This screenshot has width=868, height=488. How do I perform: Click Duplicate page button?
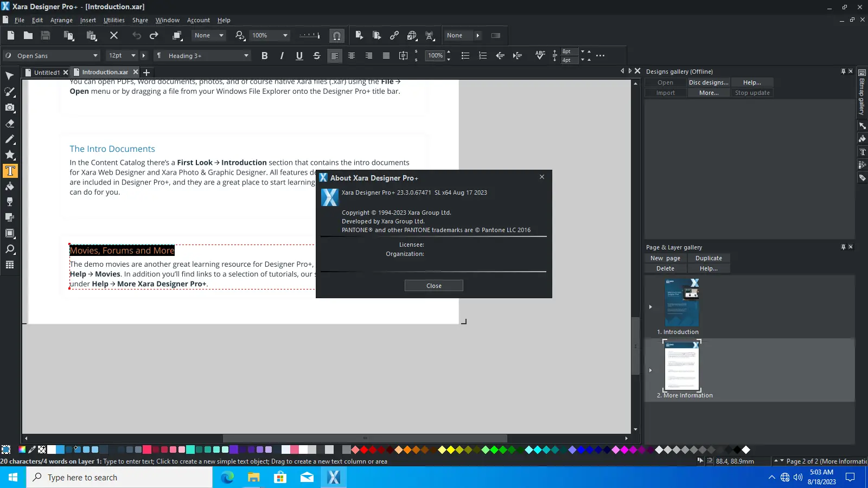coord(709,258)
